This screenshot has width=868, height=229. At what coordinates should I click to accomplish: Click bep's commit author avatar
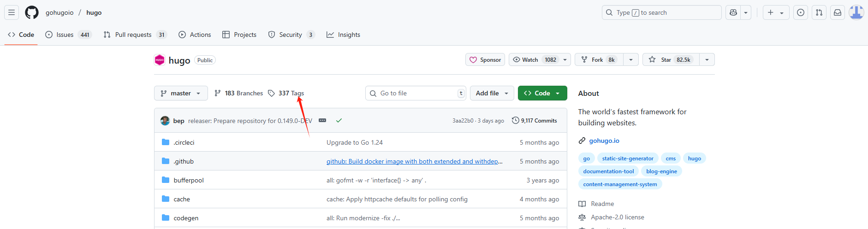click(x=165, y=121)
